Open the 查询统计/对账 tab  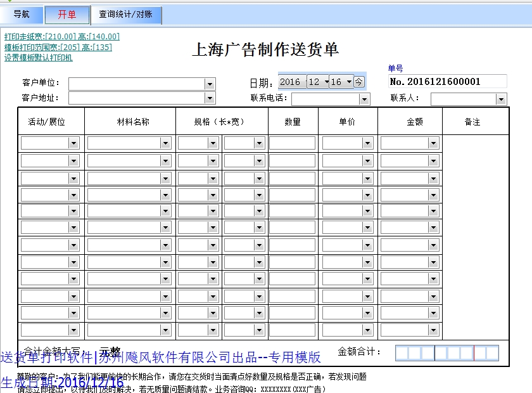tap(126, 15)
